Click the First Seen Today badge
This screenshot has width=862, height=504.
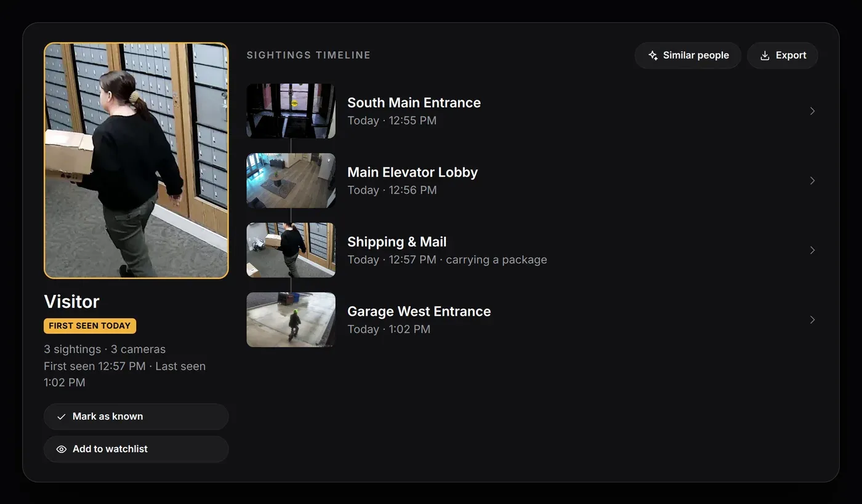90,326
